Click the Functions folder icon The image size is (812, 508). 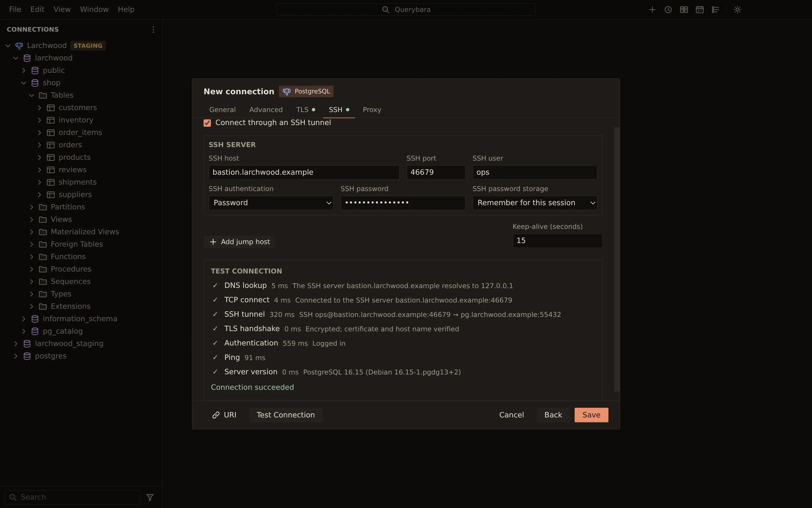coord(43,257)
